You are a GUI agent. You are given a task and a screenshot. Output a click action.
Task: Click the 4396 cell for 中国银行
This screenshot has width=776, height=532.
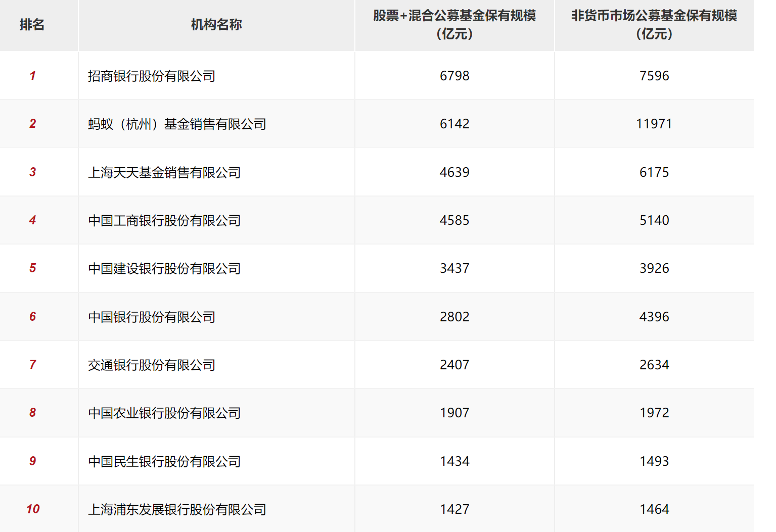coord(654,317)
